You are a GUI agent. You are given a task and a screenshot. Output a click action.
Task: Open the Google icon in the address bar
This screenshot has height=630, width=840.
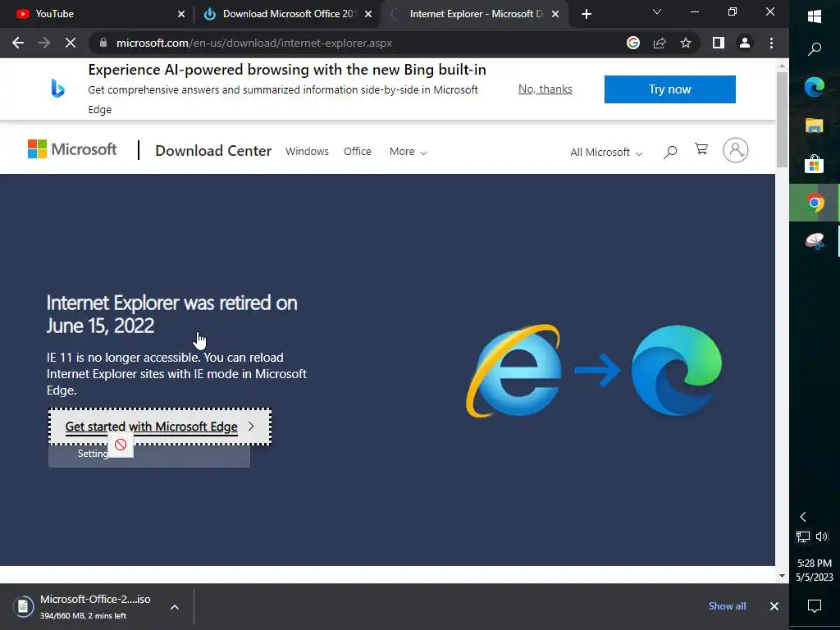coord(633,43)
